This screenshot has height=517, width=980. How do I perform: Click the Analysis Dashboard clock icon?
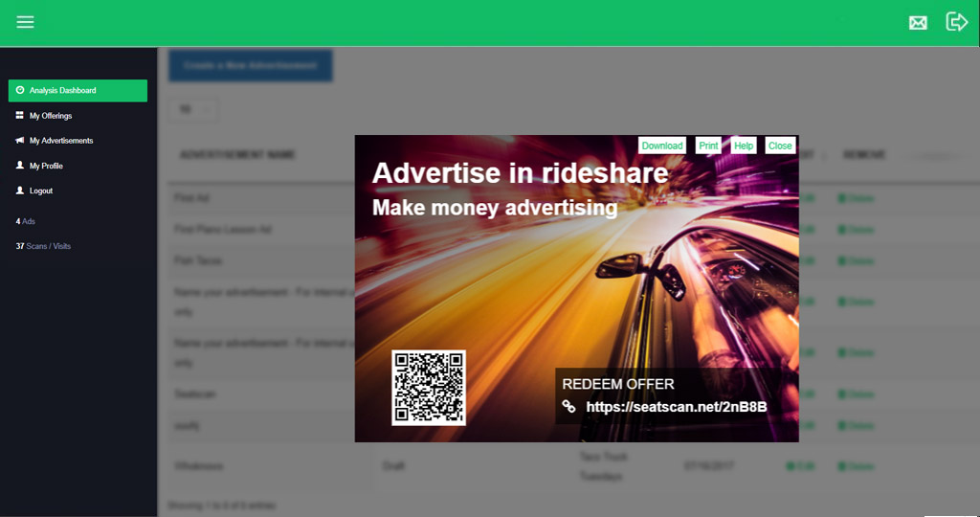[x=20, y=90]
